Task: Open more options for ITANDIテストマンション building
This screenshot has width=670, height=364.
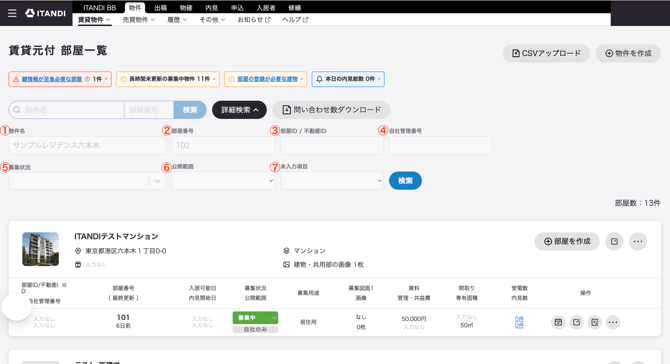Action: 638,241
